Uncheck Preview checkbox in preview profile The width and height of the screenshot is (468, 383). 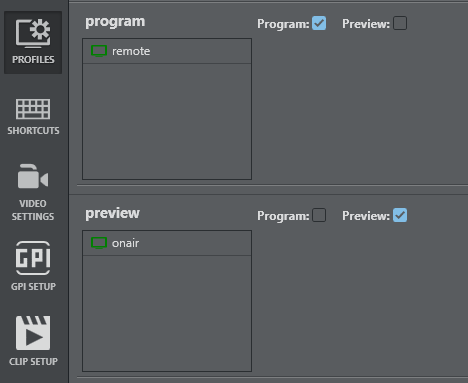(x=400, y=215)
